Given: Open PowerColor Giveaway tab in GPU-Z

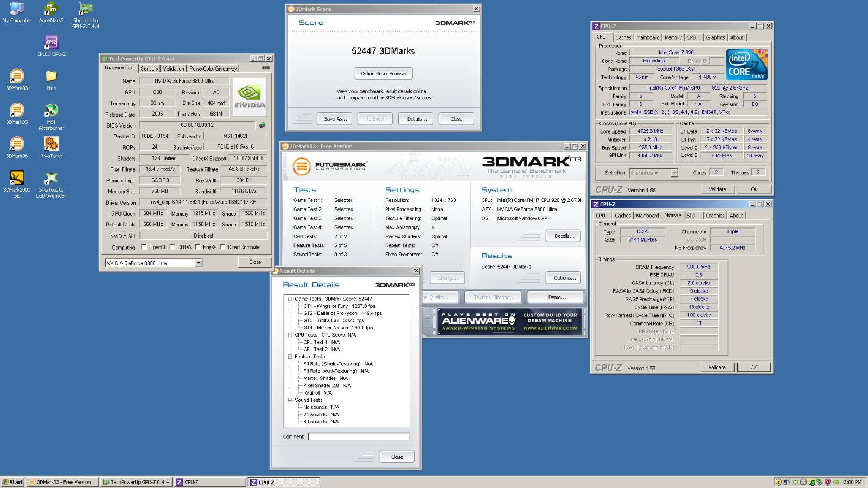Looking at the screenshot, I should (x=213, y=69).
